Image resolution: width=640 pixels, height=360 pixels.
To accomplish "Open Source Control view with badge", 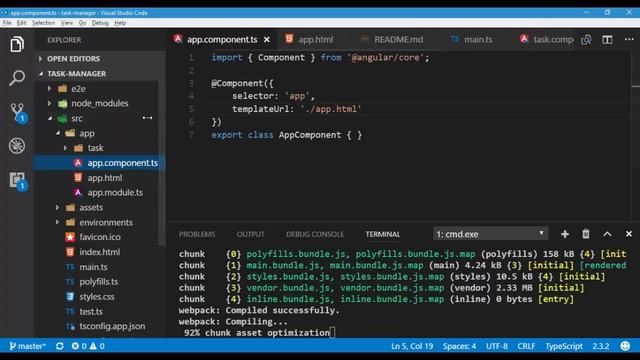I will pyautogui.click(x=18, y=112).
